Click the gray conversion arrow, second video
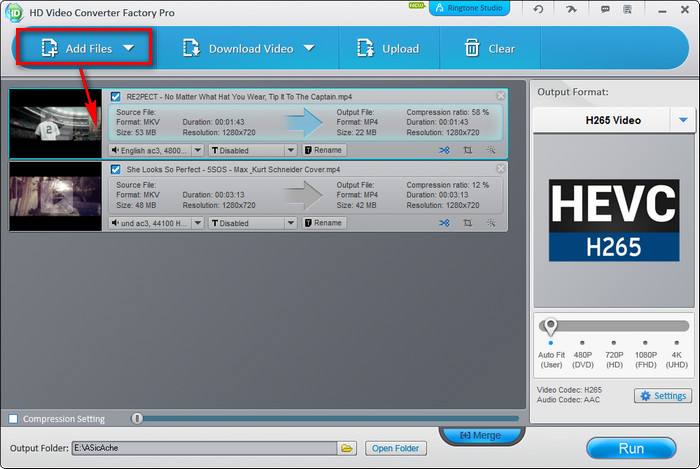This screenshot has height=469, width=700. (x=304, y=195)
